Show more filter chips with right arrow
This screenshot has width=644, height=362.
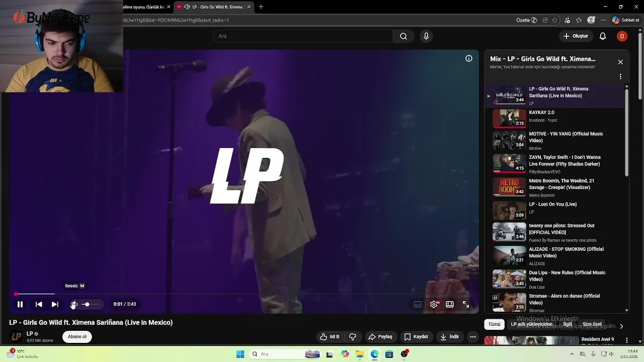621,326
